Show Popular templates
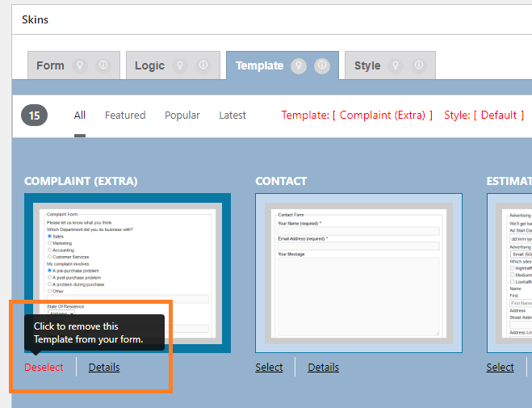Image resolution: width=532 pixels, height=408 pixels. (182, 116)
